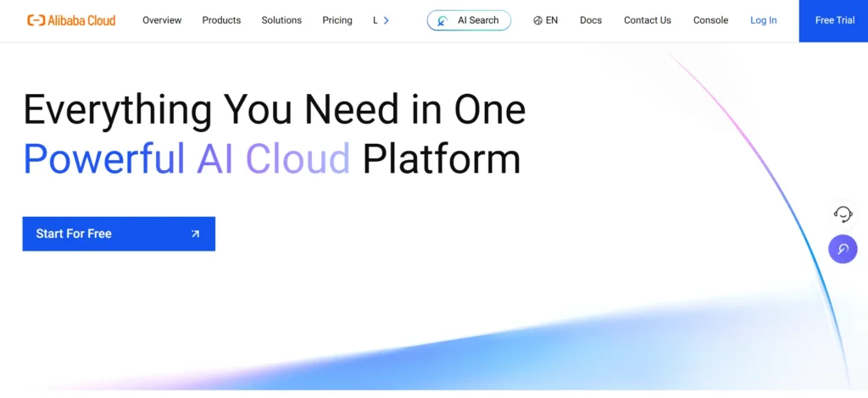Image resolution: width=868 pixels, height=398 pixels.
Task: Open the EN language selector
Action: click(x=545, y=20)
